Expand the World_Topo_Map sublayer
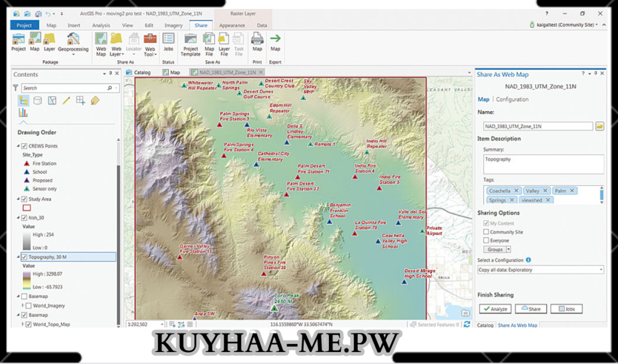This screenshot has height=364, width=618. click(23, 325)
